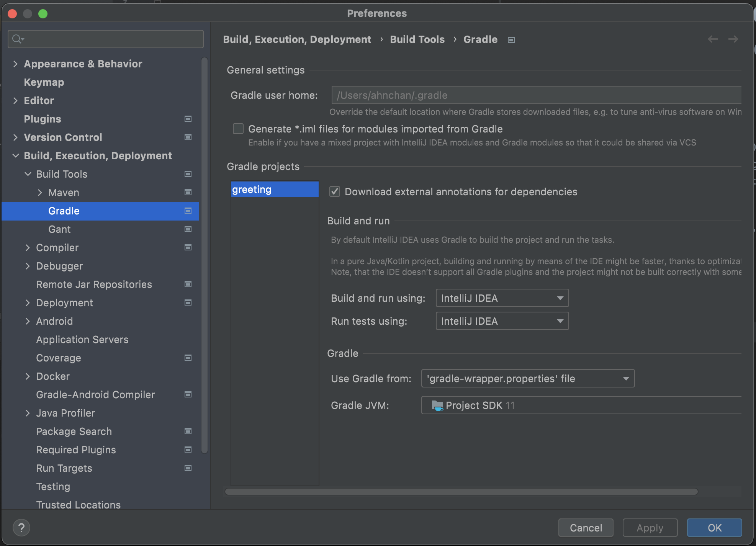Click the project-level icon next to Plugins
The height and width of the screenshot is (546, 756).
[x=188, y=119]
